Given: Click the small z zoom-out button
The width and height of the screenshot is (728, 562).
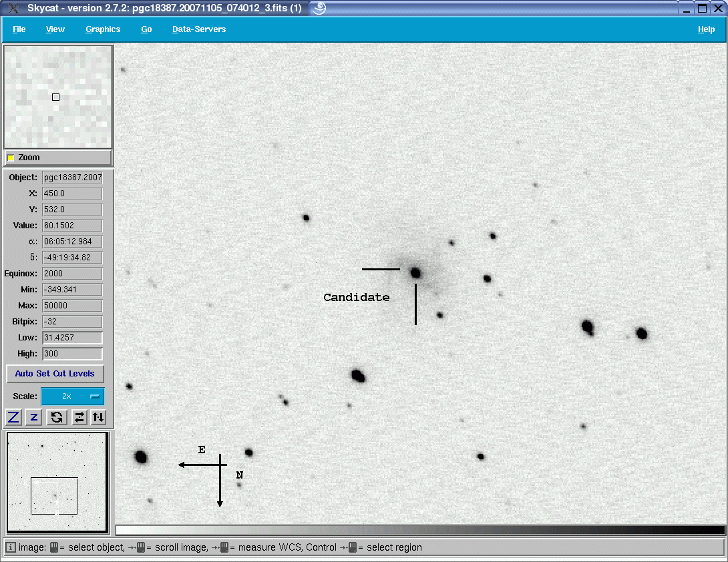Looking at the screenshot, I should tap(35, 417).
